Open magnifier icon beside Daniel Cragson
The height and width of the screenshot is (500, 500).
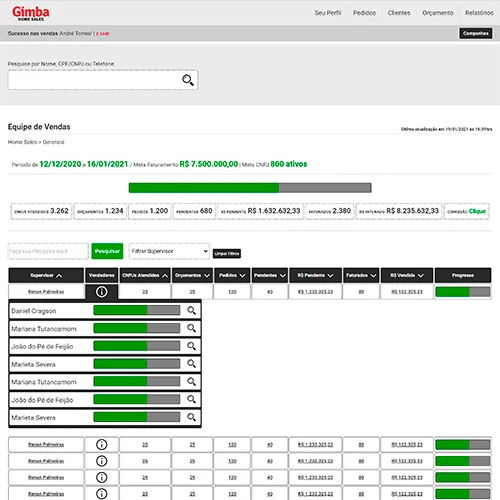coord(191,311)
